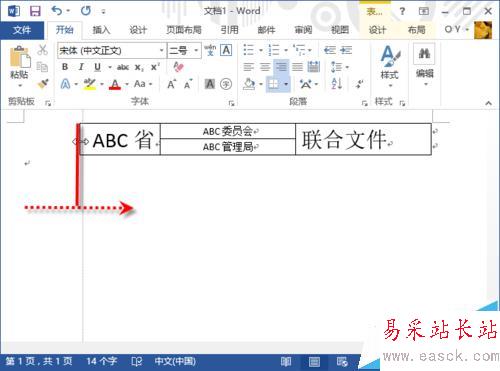Viewport: 500px width, 371px height.
Task: Grow font size with larger A
Action: click(x=172, y=84)
